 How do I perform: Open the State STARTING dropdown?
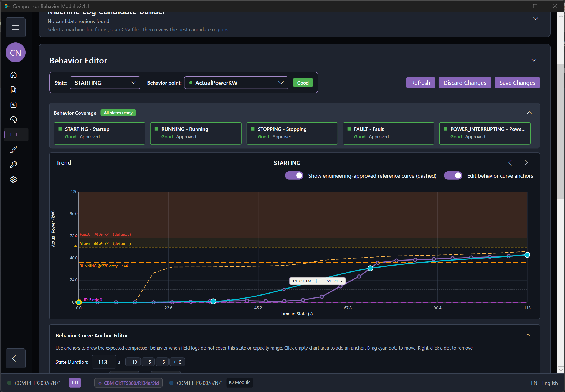105,83
